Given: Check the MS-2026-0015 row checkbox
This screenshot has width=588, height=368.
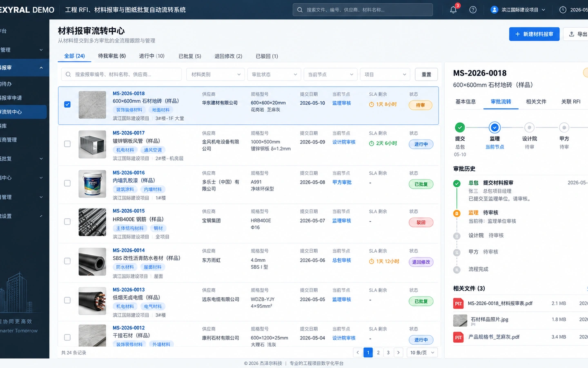Looking at the screenshot, I should pos(67,222).
